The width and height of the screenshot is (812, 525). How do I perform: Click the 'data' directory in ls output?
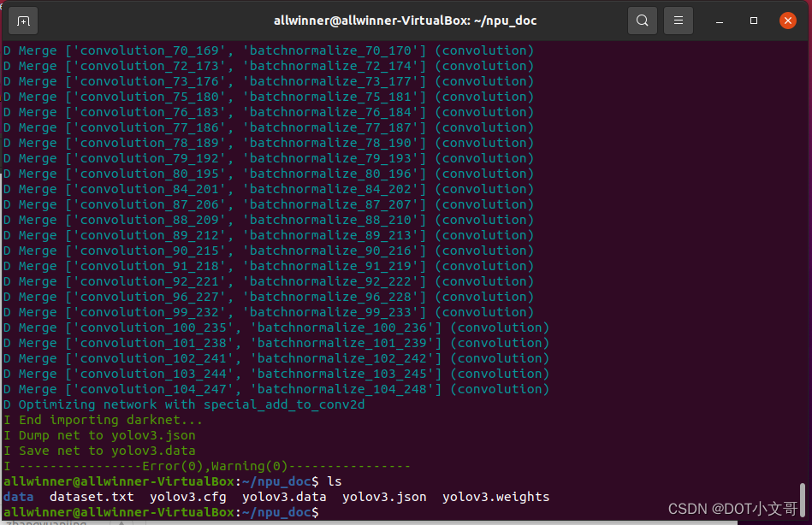(19, 497)
